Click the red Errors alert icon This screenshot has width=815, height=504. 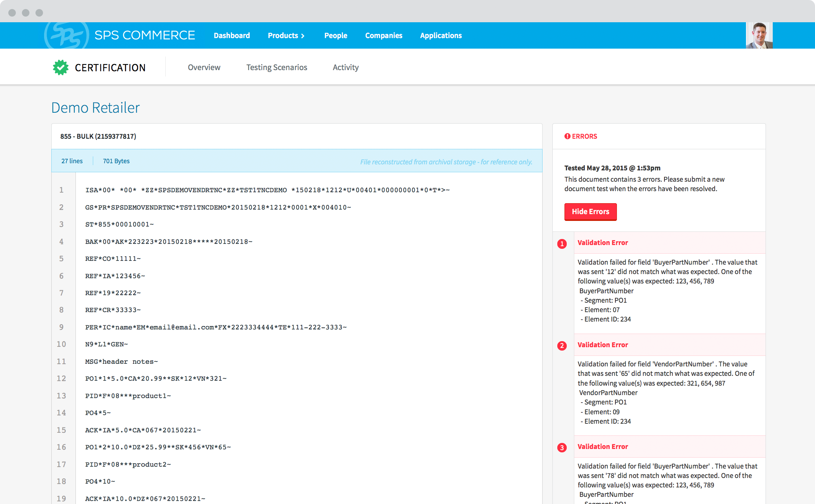pyautogui.click(x=567, y=136)
